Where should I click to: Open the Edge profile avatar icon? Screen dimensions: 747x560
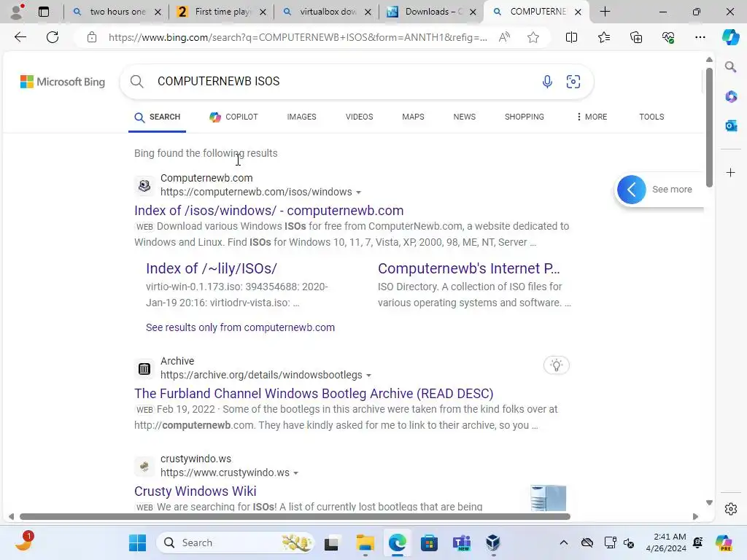point(17,12)
